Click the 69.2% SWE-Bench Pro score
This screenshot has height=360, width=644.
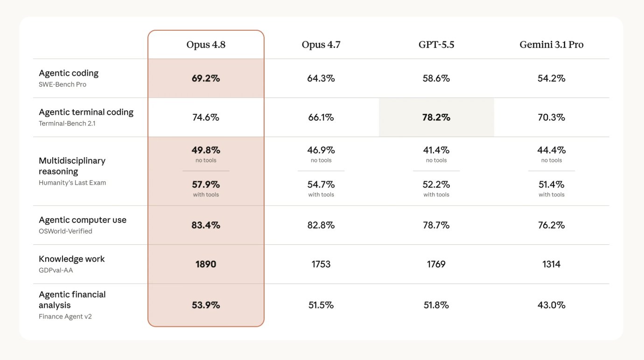(x=206, y=78)
